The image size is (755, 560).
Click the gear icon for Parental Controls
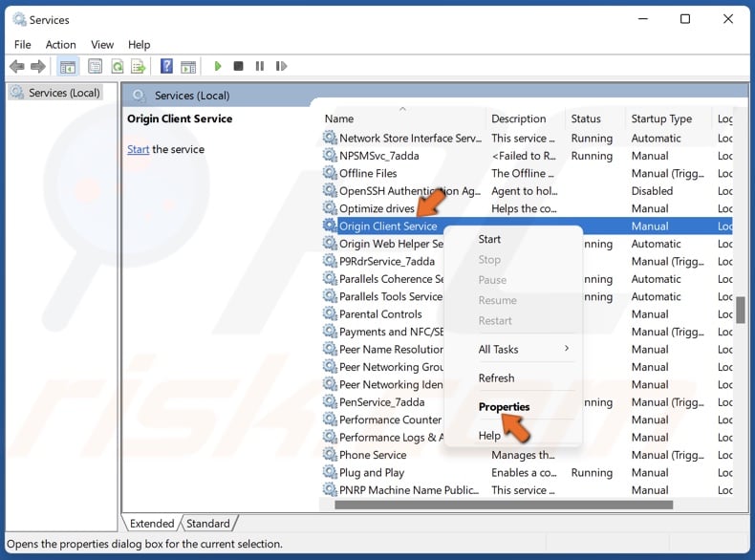(330, 314)
